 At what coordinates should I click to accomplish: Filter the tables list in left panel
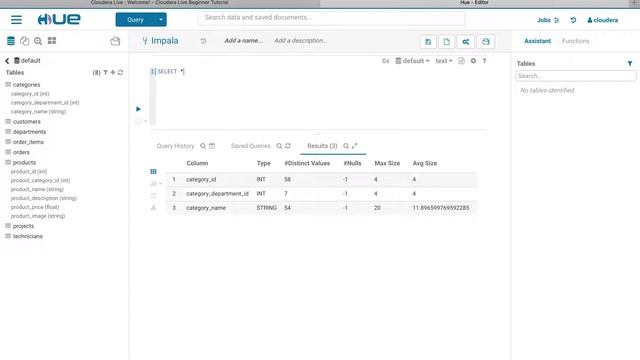pos(105,73)
